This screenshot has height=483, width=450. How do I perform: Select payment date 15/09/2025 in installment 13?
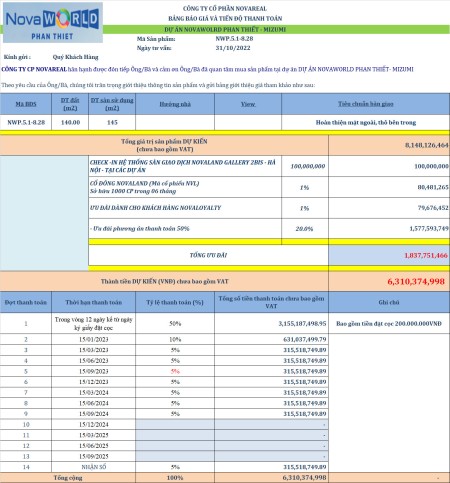coord(93,456)
